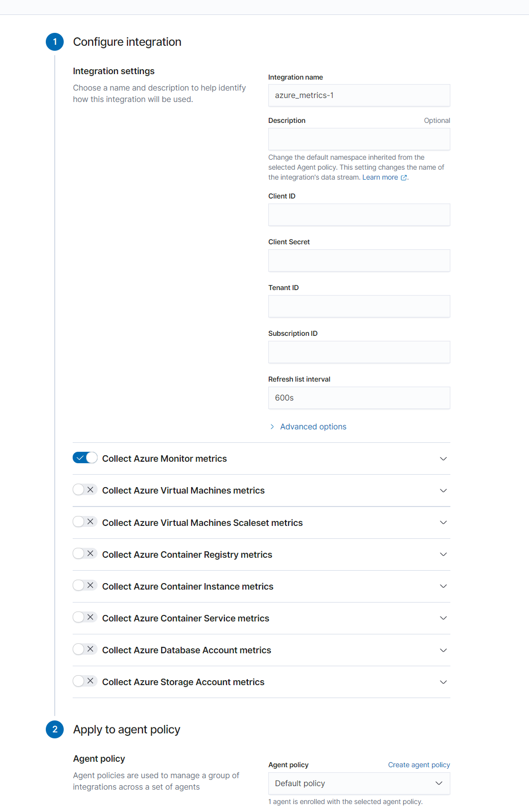Enable Collect Azure Container Service metrics
The height and width of the screenshot is (812, 529).
(85, 617)
